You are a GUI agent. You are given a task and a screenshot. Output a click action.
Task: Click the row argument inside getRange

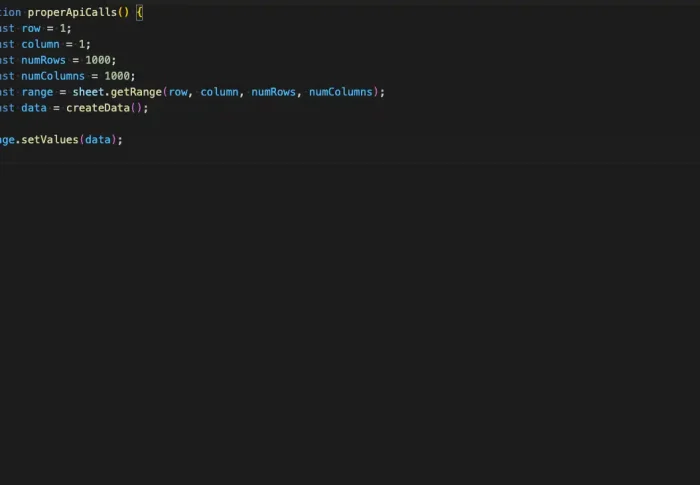tap(178, 92)
